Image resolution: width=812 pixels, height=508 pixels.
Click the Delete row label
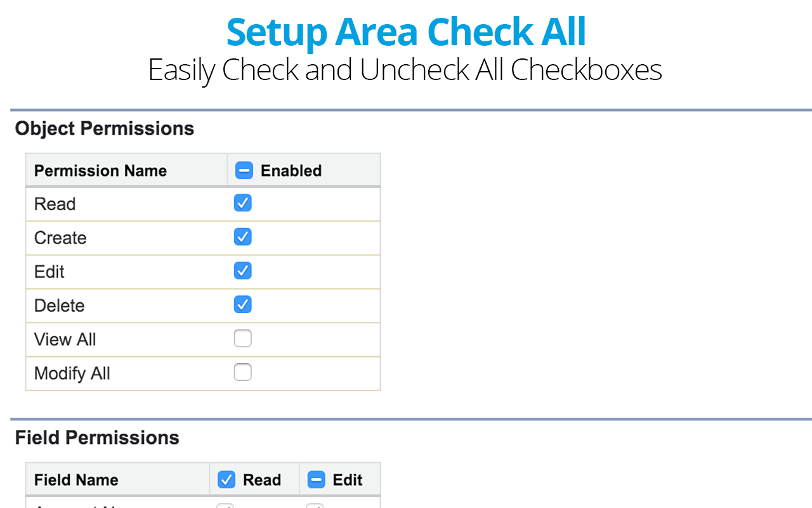point(60,305)
